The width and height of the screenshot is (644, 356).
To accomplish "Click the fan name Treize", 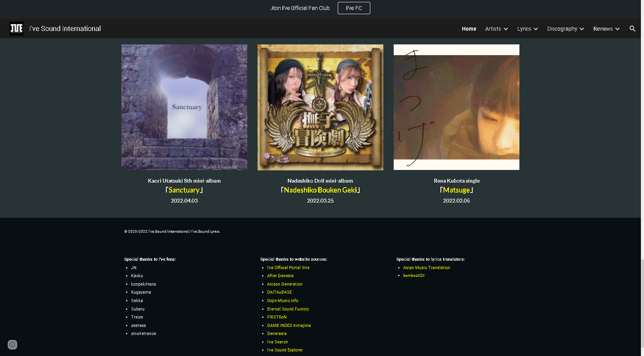I will pyautogui.click(x=137, y=317).
